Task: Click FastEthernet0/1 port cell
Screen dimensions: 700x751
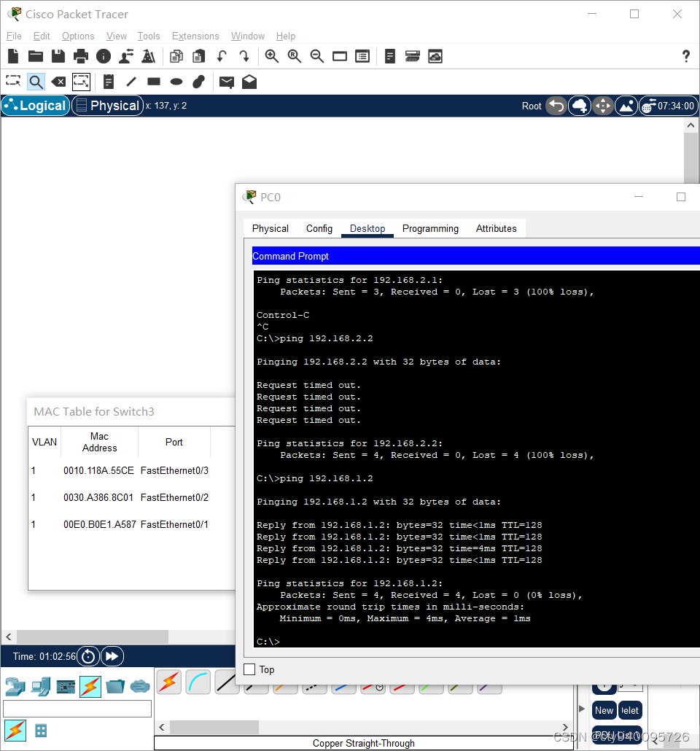Action: click(174, 524)
